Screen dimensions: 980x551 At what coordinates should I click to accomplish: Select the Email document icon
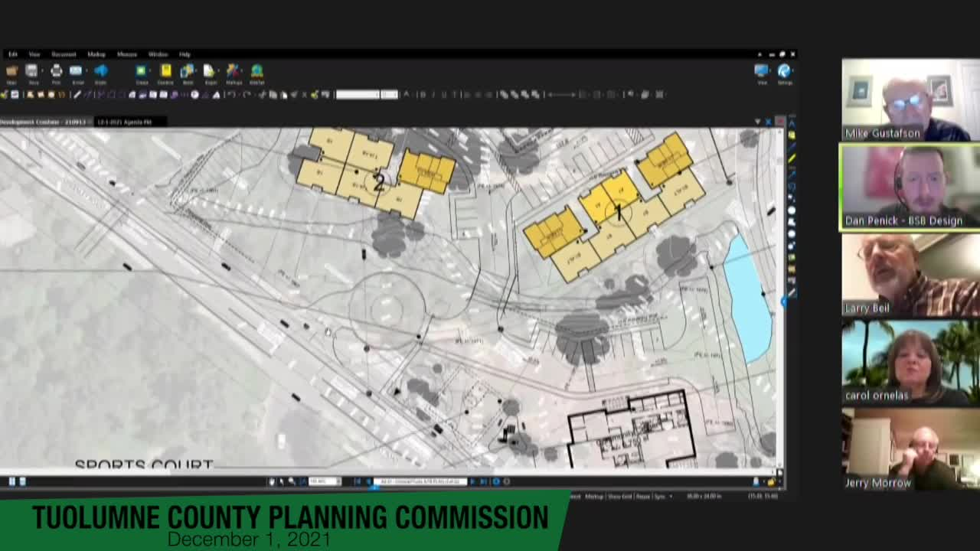(76, 71)
